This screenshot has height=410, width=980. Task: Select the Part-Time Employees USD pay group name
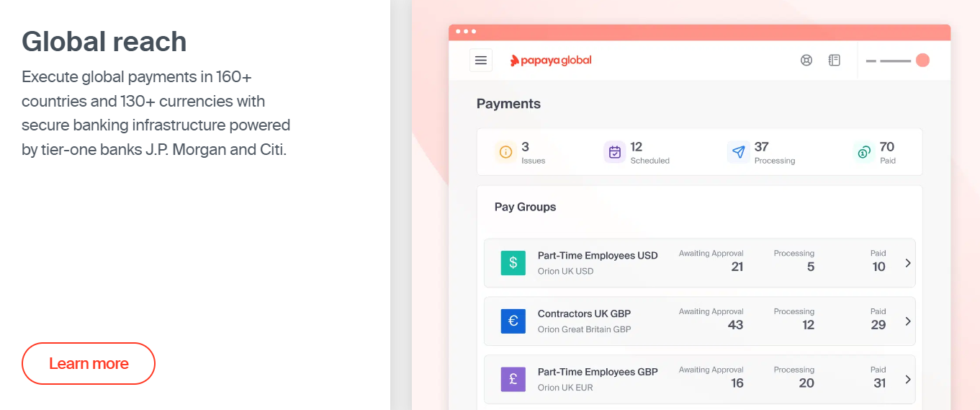(598, 256)
